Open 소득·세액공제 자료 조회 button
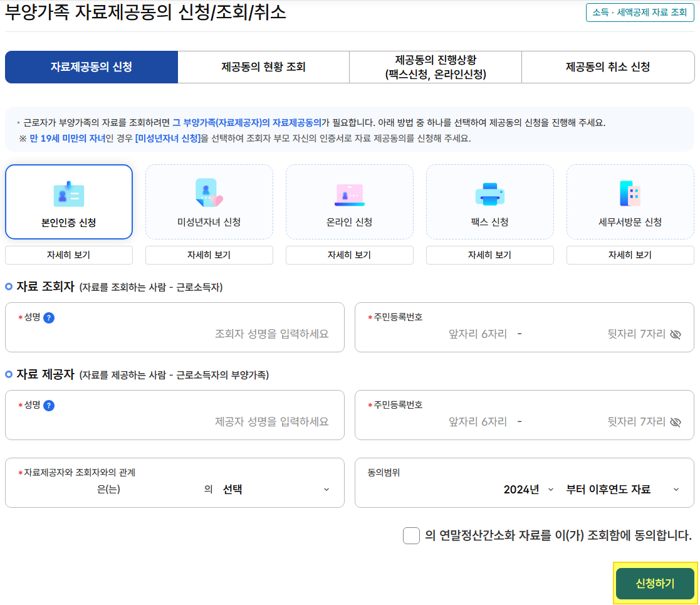The image size is (700, 605). point(640,13)
